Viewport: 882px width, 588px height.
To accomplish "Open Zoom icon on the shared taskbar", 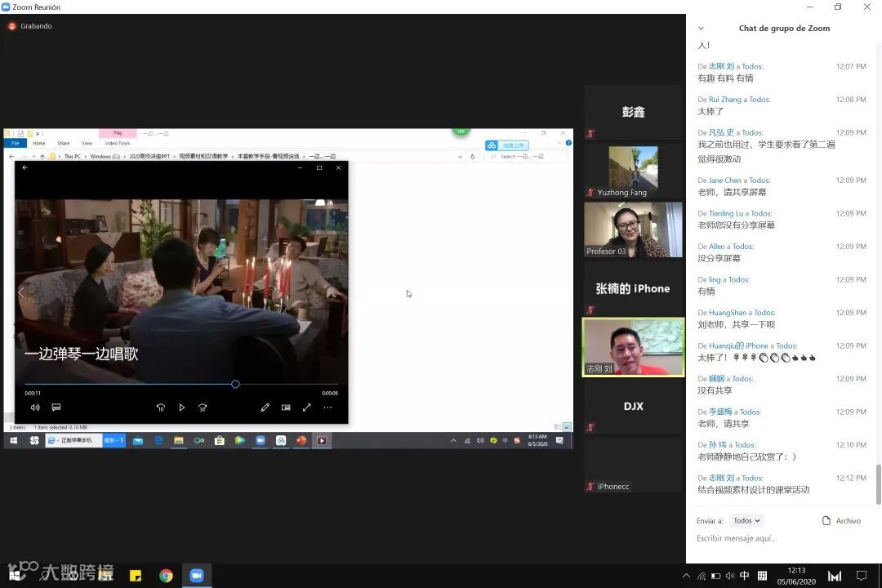I will pos(261,440).
